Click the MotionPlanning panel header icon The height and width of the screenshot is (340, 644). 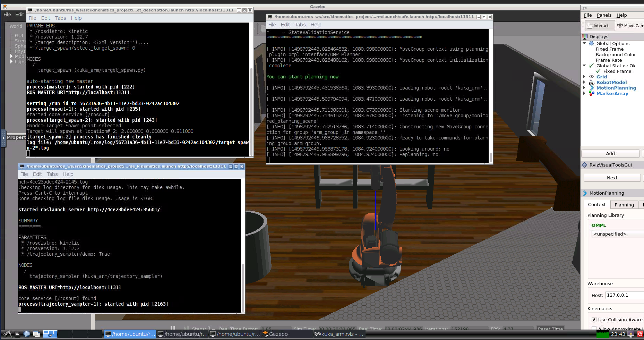pos(585,193)
